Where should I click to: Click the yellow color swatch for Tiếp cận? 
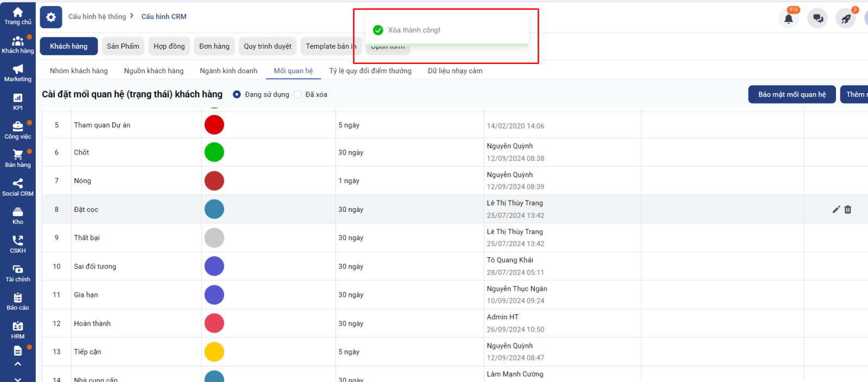pos(214,352)
